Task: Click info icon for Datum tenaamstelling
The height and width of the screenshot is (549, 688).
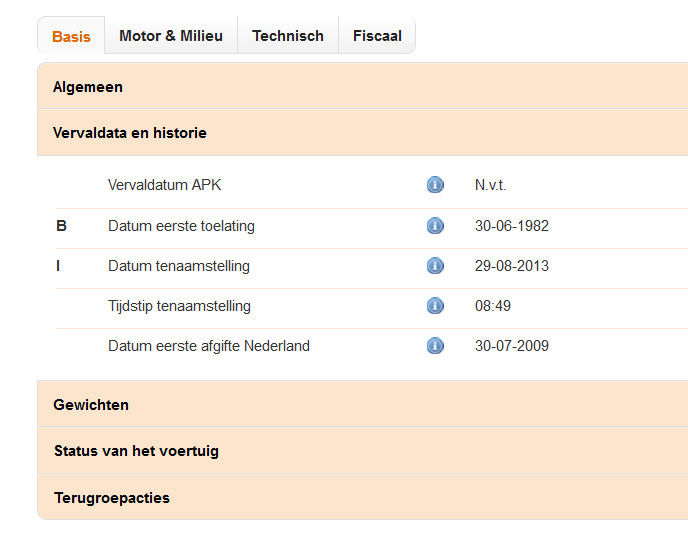Action: pos(435,266)
